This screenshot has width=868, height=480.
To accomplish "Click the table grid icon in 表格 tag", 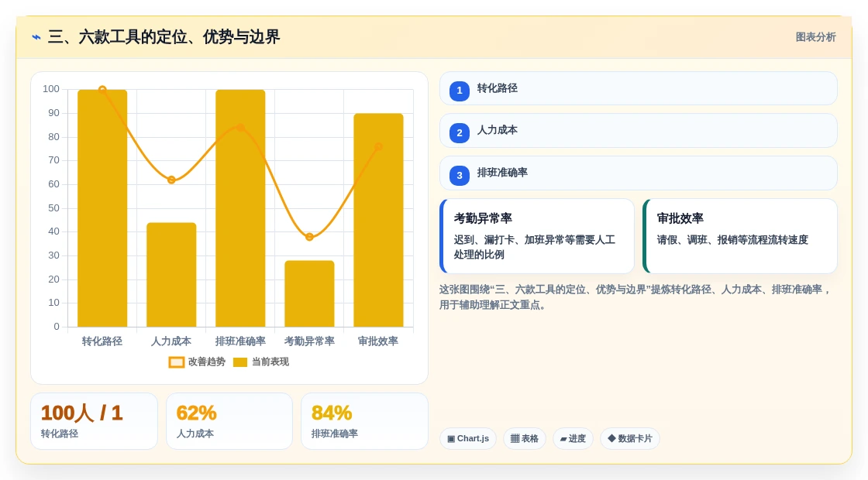I will (515, 438).
